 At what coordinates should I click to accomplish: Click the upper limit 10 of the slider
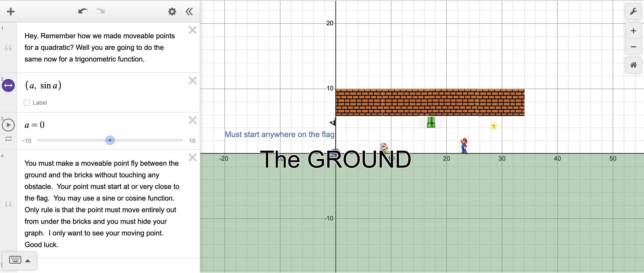pyautogui.click(x=192, y=141)
